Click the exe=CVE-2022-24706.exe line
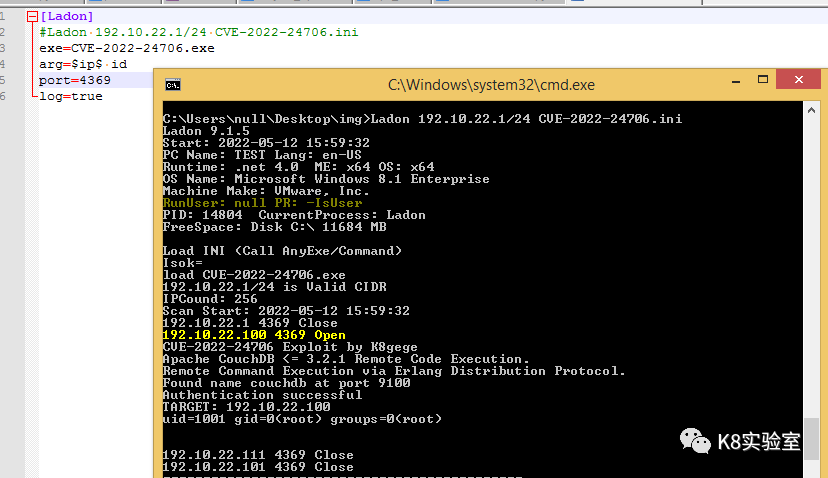This screenshot has height=478, width=828. (x=127, y=48)
